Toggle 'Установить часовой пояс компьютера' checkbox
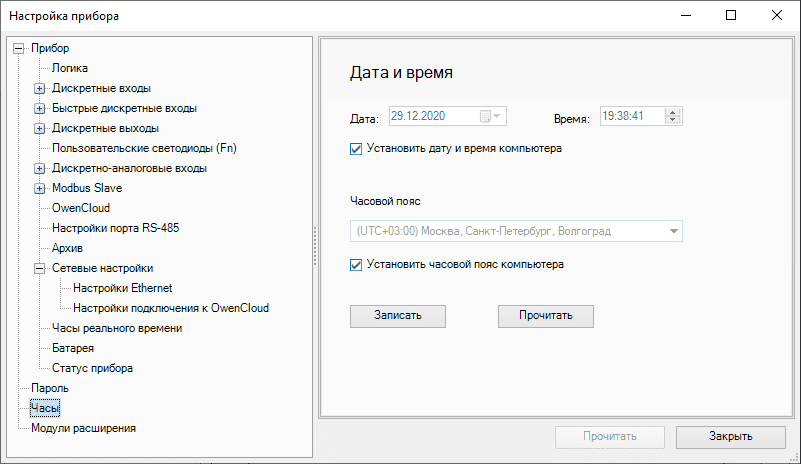The width and height of the screenshot is (801, 464). click(357, 265)
